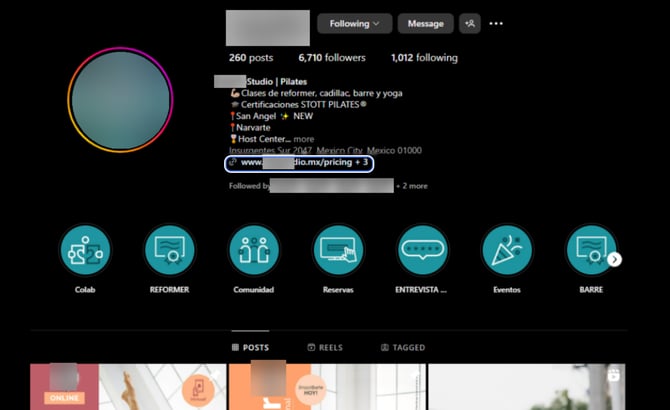
Task: Open the orange second post thumbnail
Action: click(x=327, y=387)
